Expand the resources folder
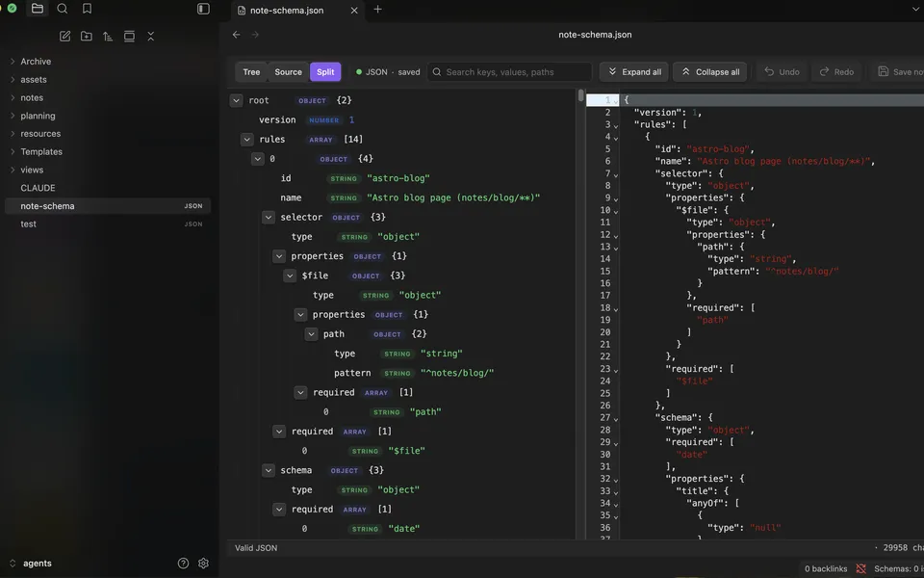This screenshot has height=578, width=924. (x=108, y=133)
